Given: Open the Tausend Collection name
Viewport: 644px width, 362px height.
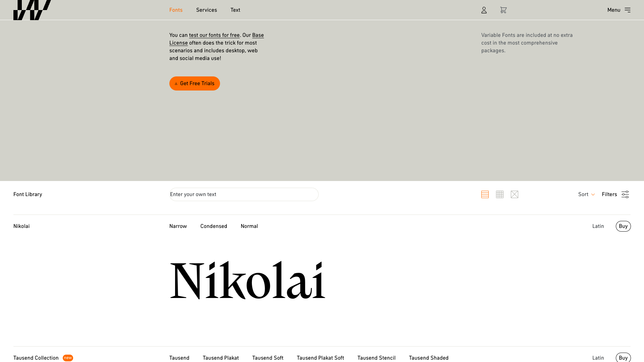Looking at the screenshot, I should coord(36,358).
